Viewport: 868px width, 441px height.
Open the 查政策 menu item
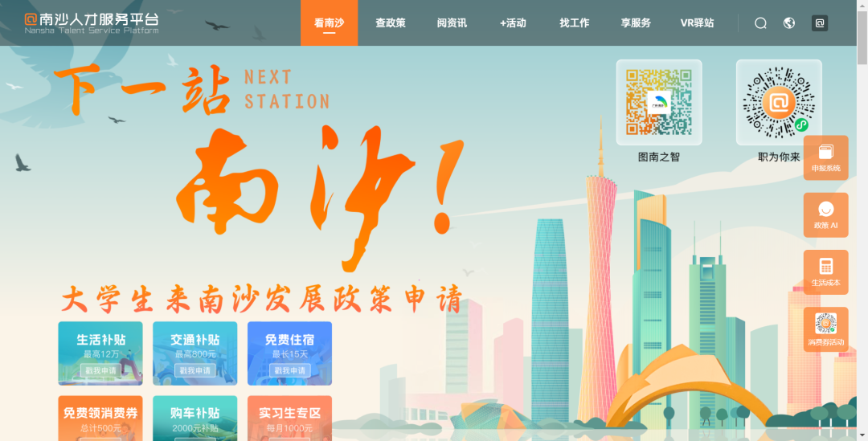tap(391, 22)
